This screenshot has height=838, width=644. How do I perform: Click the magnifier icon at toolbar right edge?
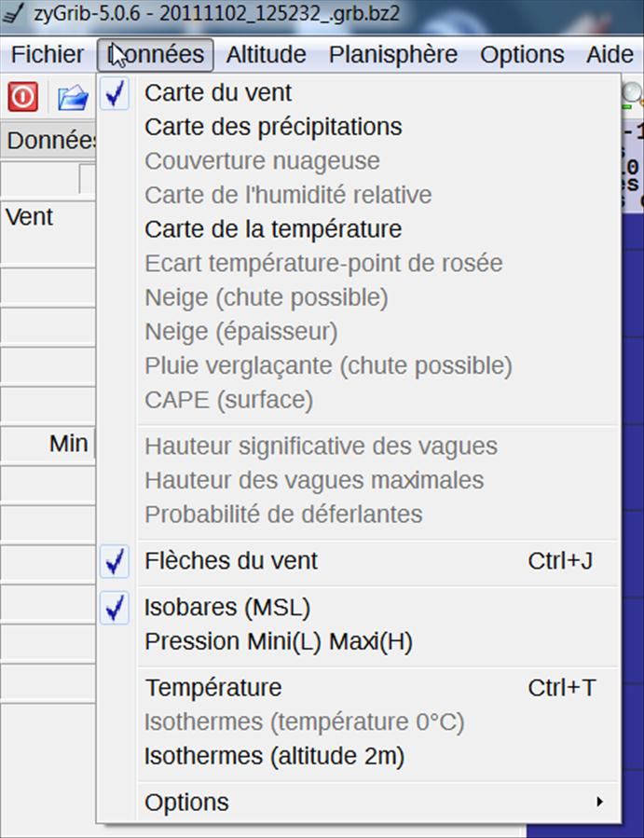[633, 95]
